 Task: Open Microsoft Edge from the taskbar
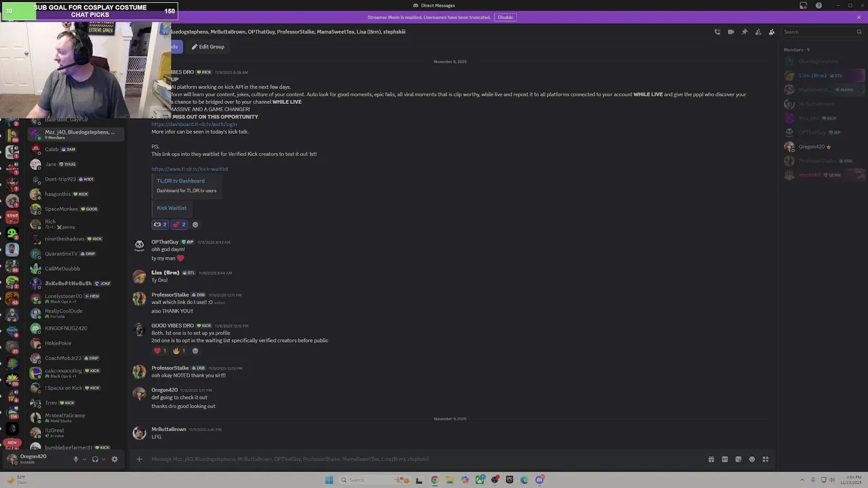pos(524,480)
